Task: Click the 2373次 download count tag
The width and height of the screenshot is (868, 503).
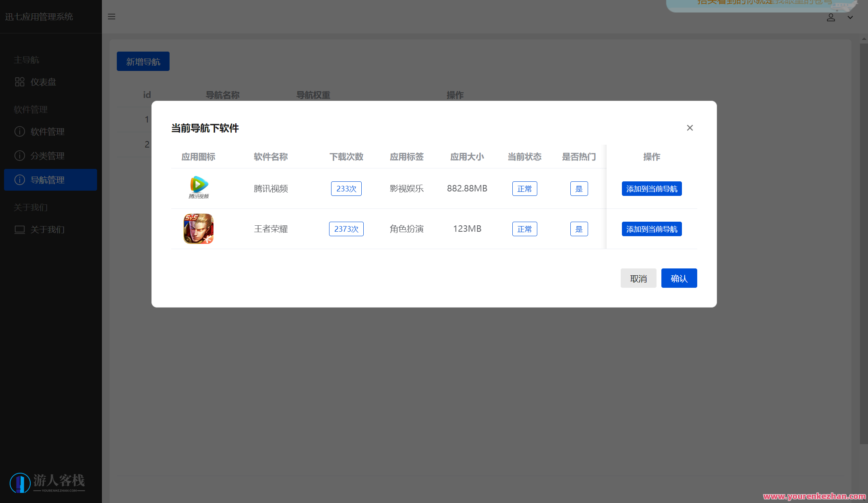Action: (x=346, y=229)
